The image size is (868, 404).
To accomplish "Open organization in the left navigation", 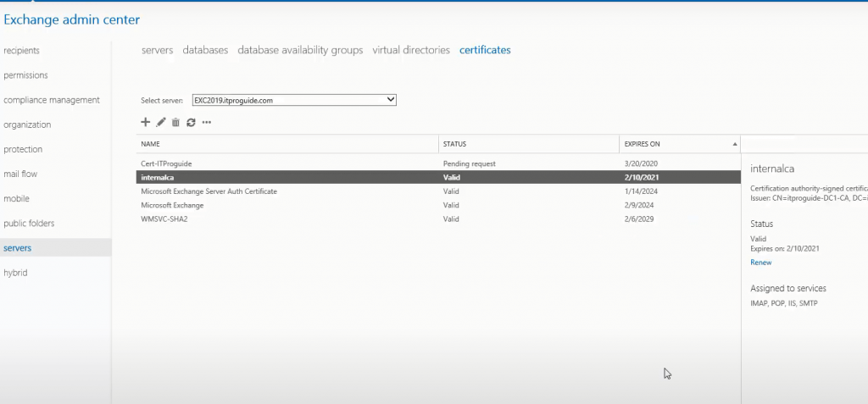I will tap(27, 125).
